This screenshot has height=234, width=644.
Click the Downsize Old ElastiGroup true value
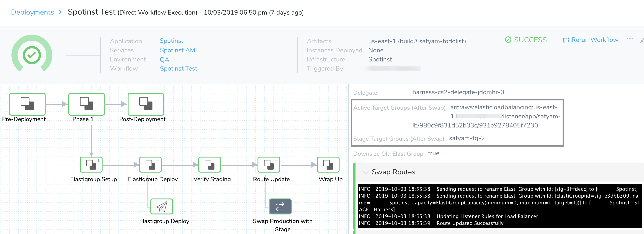coord(433,153)
